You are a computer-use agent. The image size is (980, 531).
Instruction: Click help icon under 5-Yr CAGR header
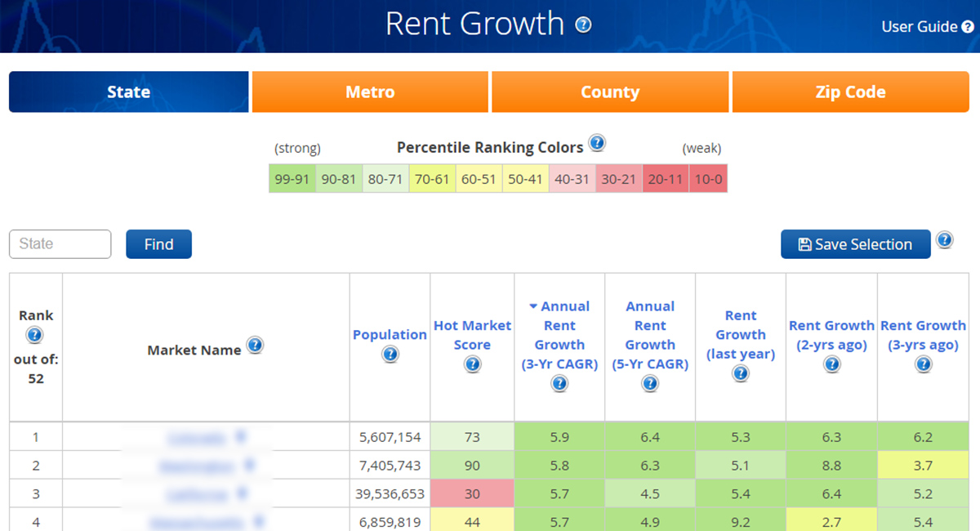tap(650, 383)
